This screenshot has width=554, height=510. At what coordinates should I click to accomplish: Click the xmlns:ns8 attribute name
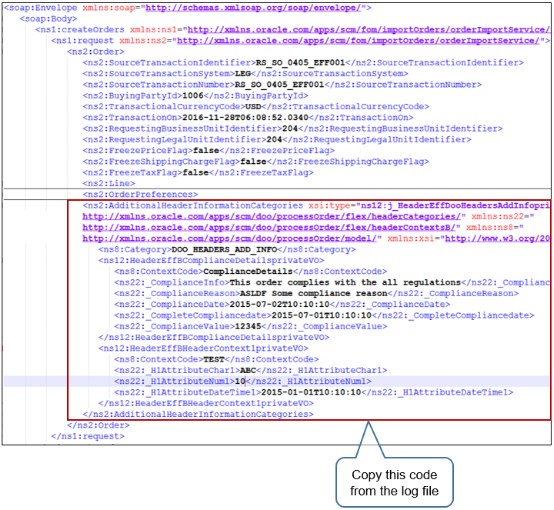[x=491, y=227]
